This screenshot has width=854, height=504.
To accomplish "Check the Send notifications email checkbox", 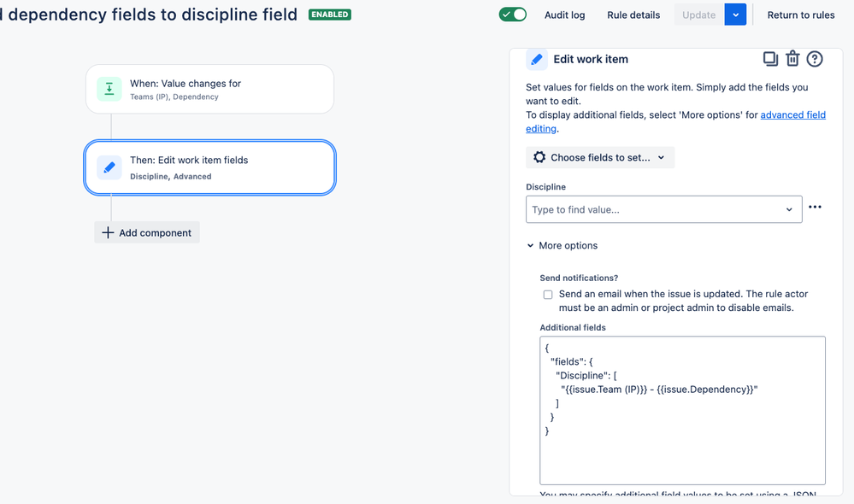I will (x=548, y=295).
